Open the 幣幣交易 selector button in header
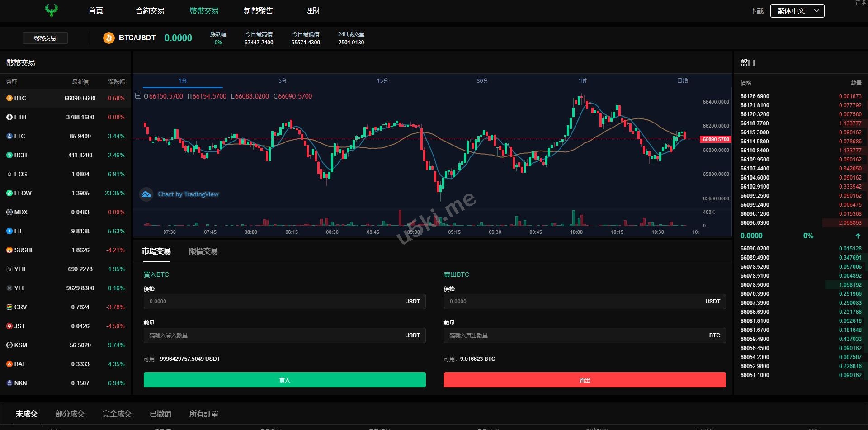The image size is (868, 430). [45, 38]
